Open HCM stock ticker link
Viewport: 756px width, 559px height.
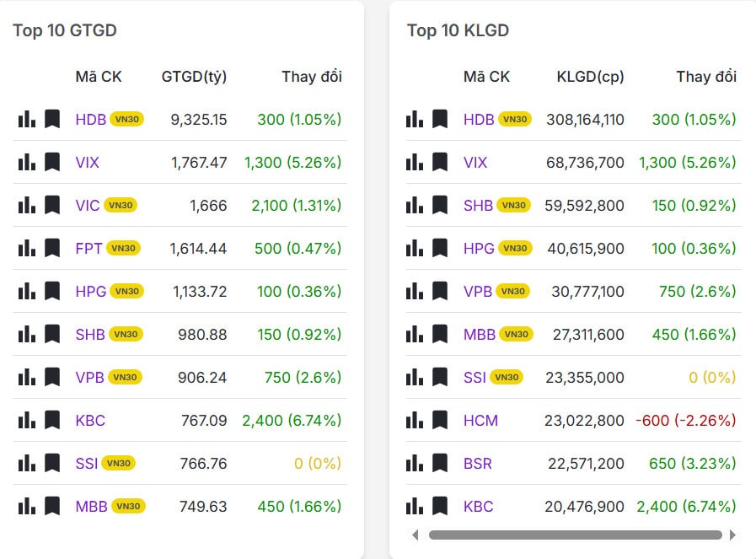(x=480, y=420)
